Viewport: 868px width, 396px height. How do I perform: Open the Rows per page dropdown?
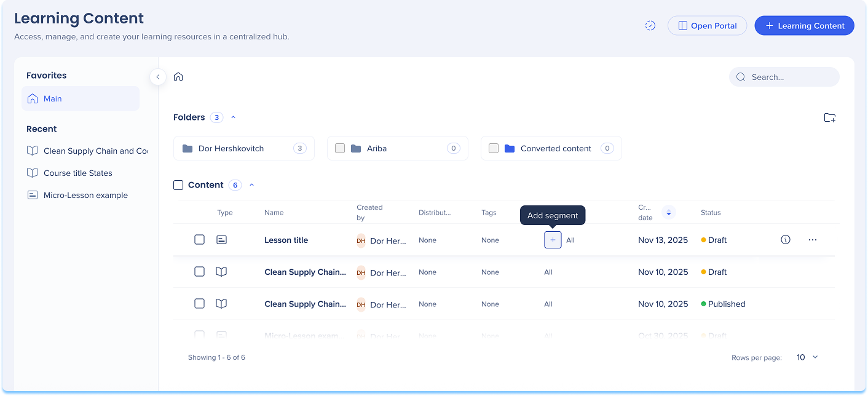click(808, 357)
